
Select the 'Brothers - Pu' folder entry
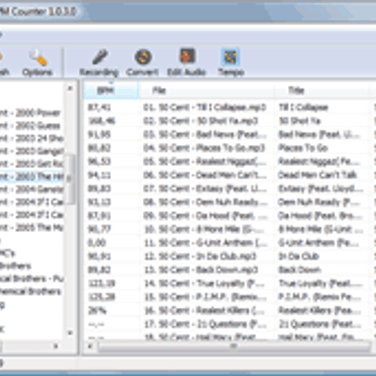tap(32, 279)
